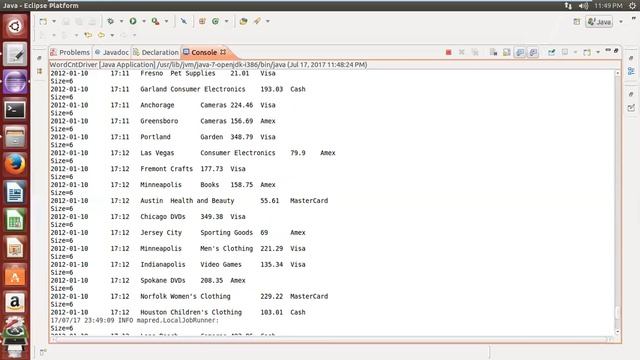Click the New Java Package icon
The image size is (640, 360).
pyautogui.click(x=202, y=21)
